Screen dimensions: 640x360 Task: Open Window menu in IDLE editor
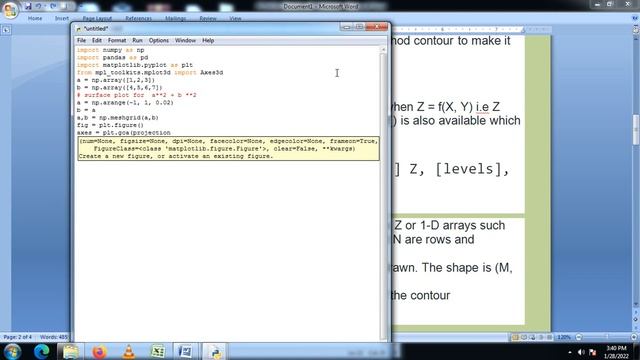(185, 40)
